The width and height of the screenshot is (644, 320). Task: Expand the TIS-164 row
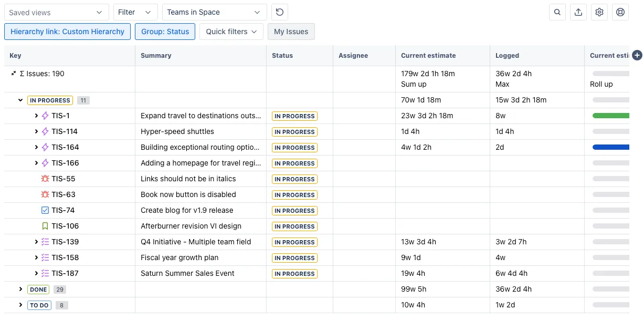tap(36, 147)
